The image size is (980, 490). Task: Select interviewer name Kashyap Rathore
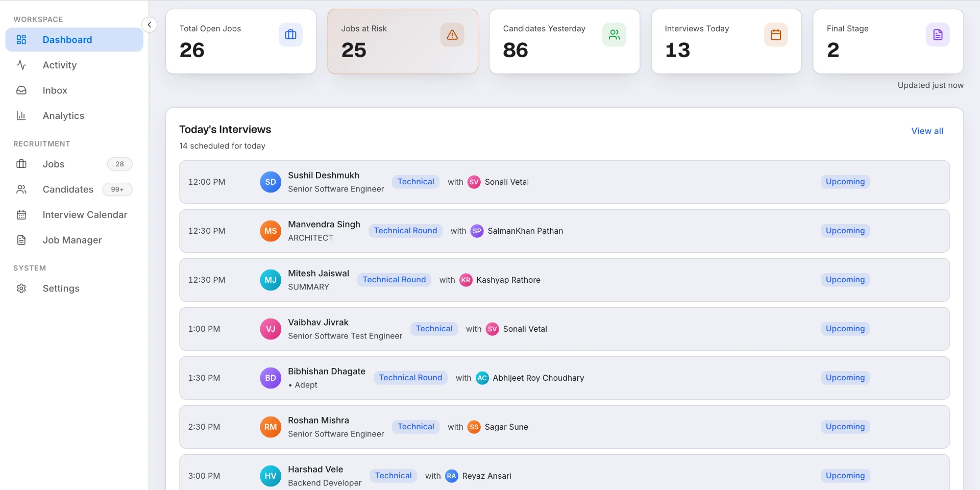tap(508, 280)
